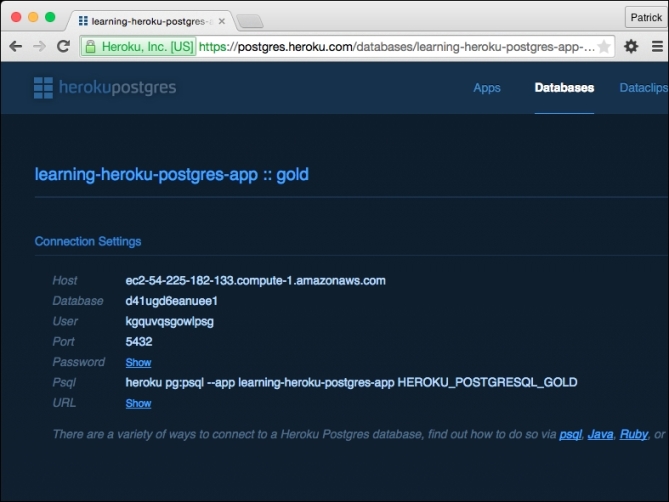Click the Heroku Postgres grid logo icon
The image size is (669, 502).
click(x=43, y=88)
